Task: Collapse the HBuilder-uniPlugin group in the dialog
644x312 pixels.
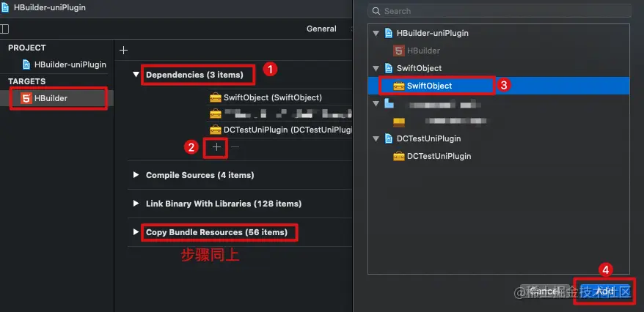Action: 376,33
